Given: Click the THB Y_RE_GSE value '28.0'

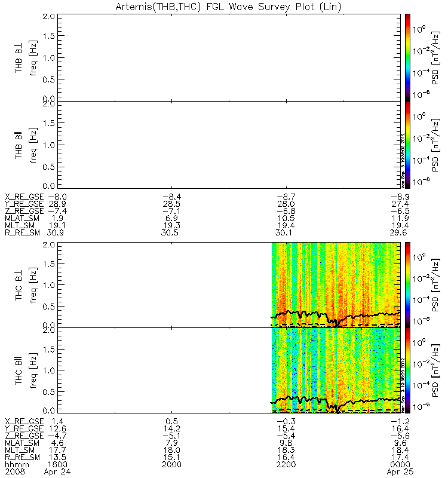Looking at the screenshot, I should click(286, 204).
